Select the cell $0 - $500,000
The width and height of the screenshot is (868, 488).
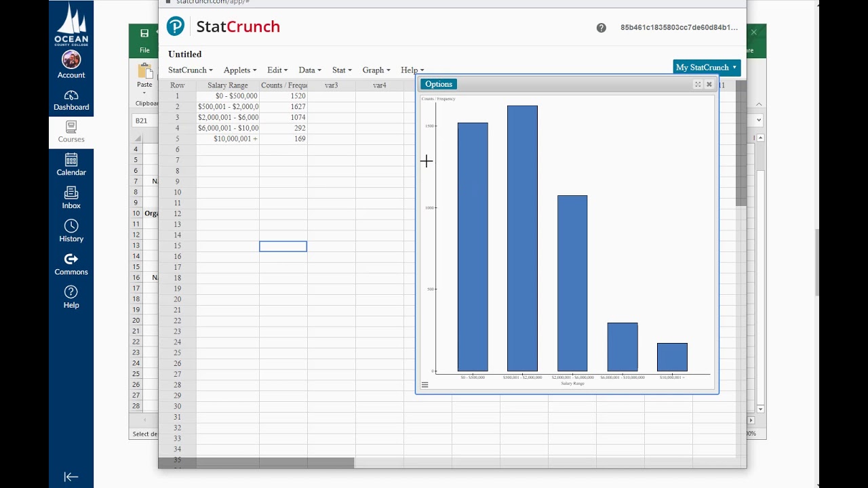click(228, 96)
